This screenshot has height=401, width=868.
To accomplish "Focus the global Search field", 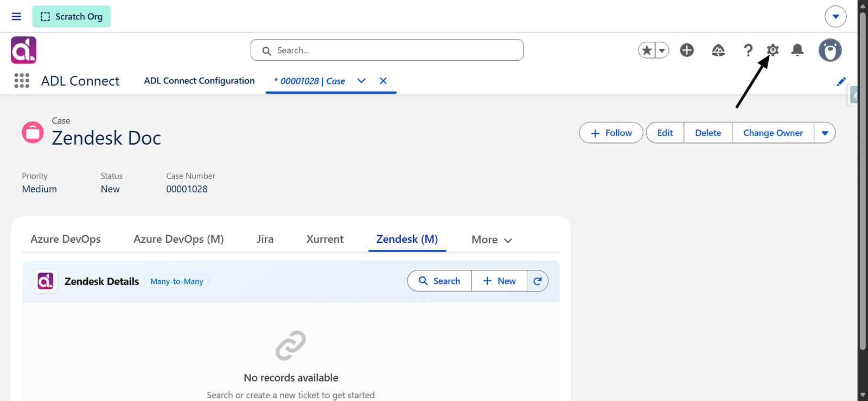I will (x=387, y=50).
